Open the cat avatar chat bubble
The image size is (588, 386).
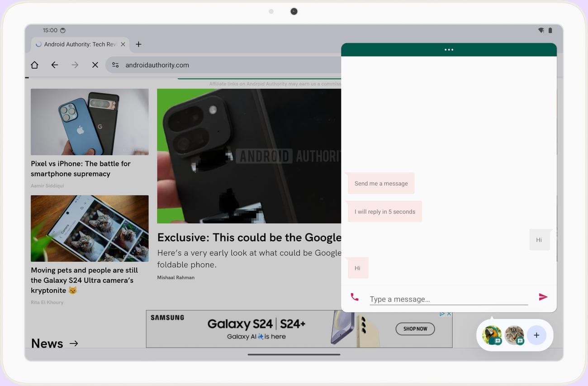pyautogui.click(x=514, y=335)
